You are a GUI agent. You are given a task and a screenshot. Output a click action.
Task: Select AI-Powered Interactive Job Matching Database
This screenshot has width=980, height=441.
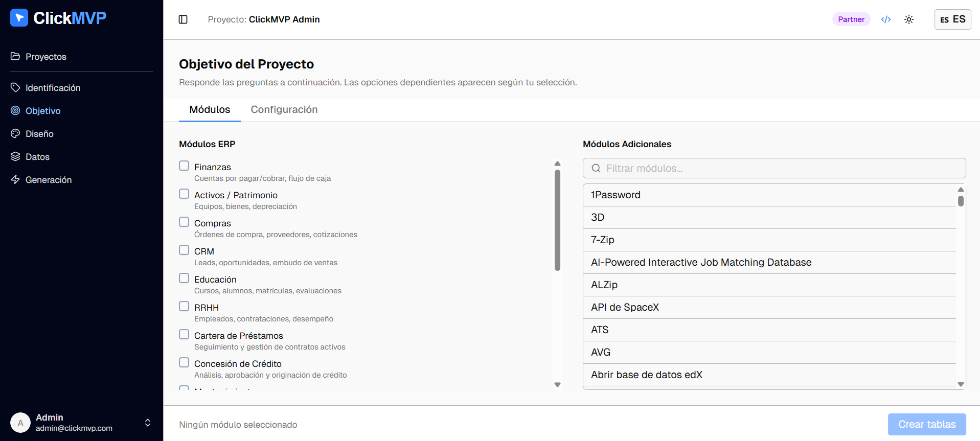click(x=769, y=262)
